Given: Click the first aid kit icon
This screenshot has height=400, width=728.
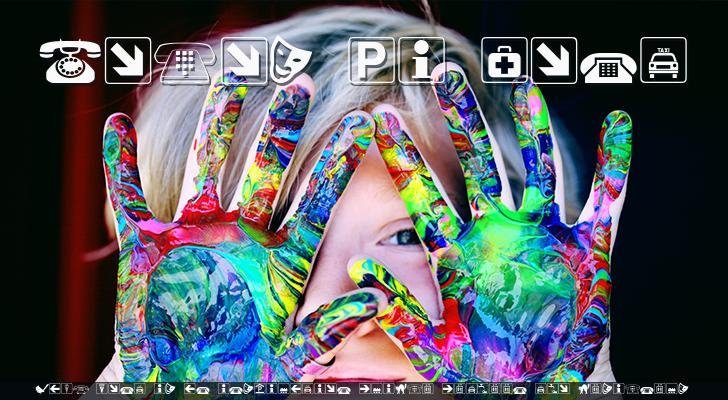Looking at the screenshot, I should [504, 60].
